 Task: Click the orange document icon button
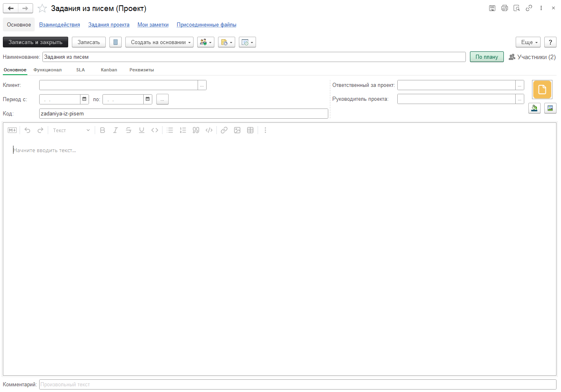point(542,89)
